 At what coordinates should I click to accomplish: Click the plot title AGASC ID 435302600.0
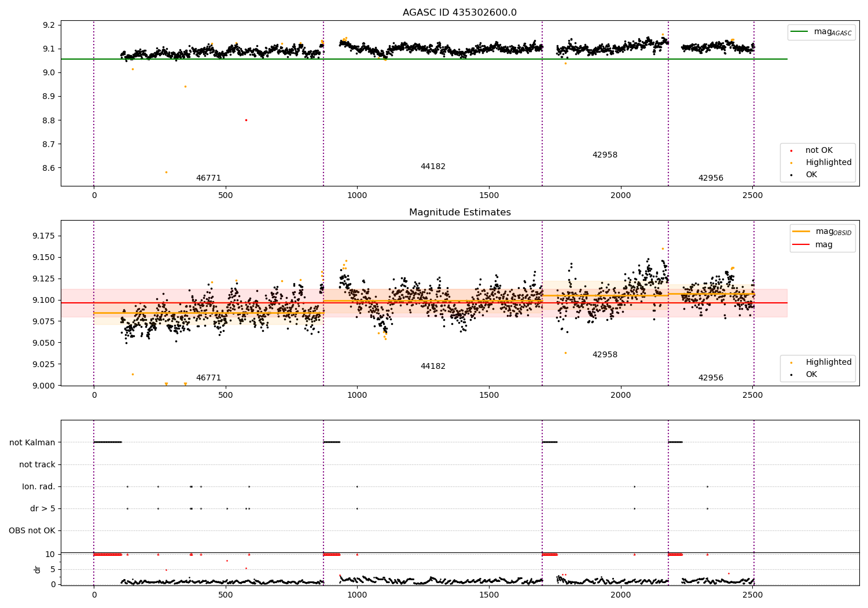point(460,13)
